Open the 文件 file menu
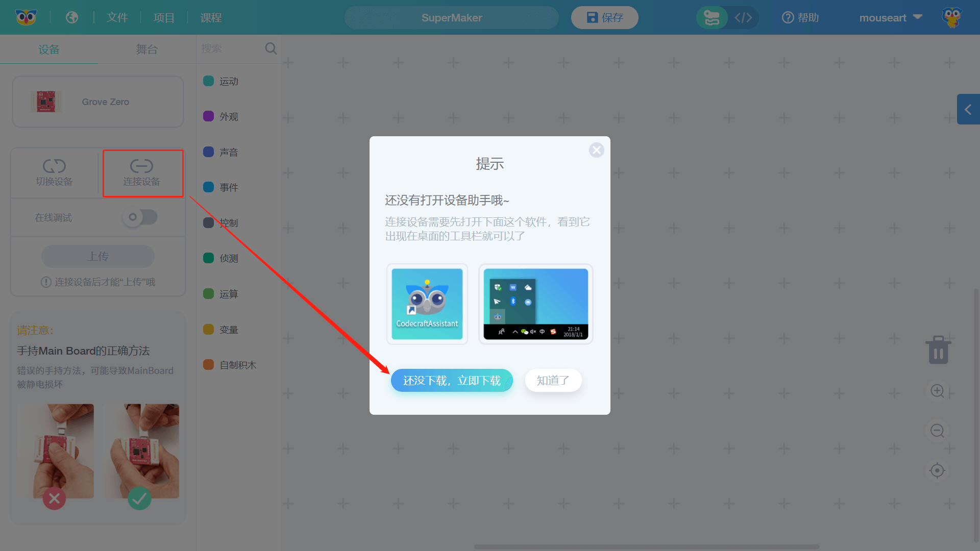 tap(117, 18)
